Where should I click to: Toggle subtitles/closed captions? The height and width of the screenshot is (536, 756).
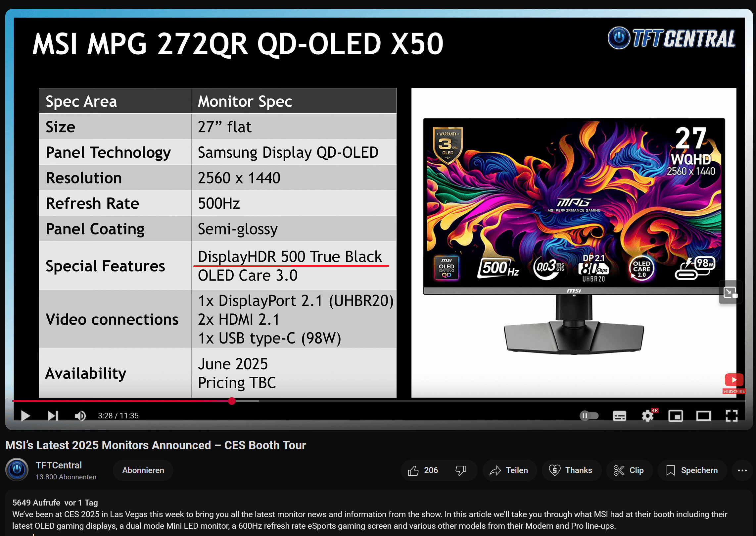pyautogui.click(x=619, y=416)
